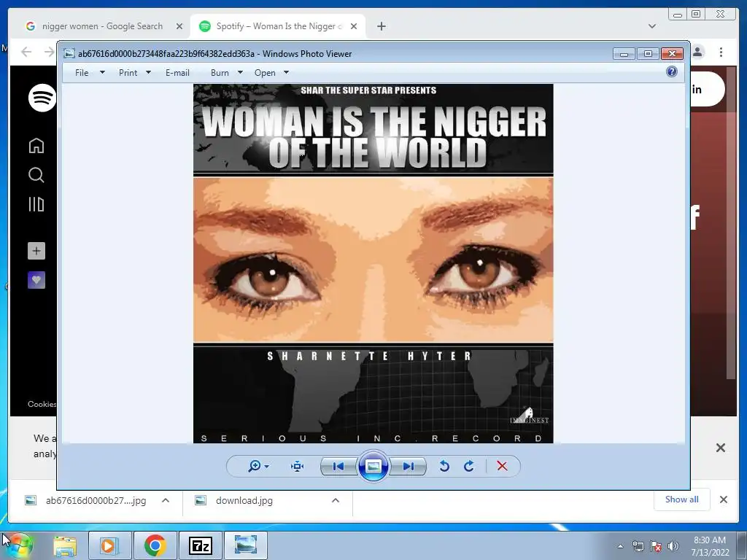
Task: Open the Windows Start menu
Action: [x=18, y=545]
